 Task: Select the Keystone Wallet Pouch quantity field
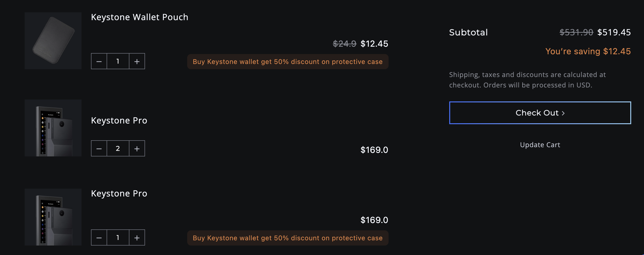click(118, 61)
